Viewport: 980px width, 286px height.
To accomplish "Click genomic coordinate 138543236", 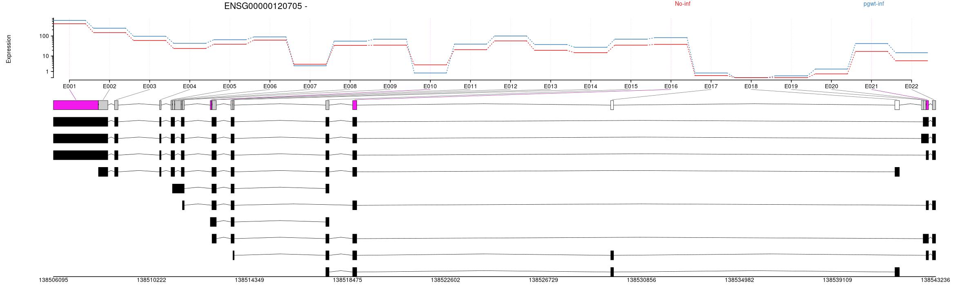I will [935, 280].
